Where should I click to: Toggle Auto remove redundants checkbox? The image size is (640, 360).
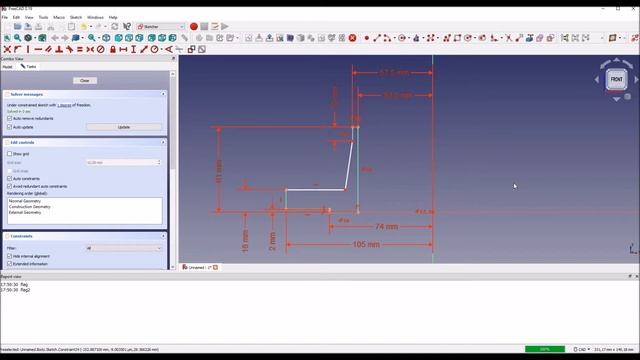(x=9, y=118)
